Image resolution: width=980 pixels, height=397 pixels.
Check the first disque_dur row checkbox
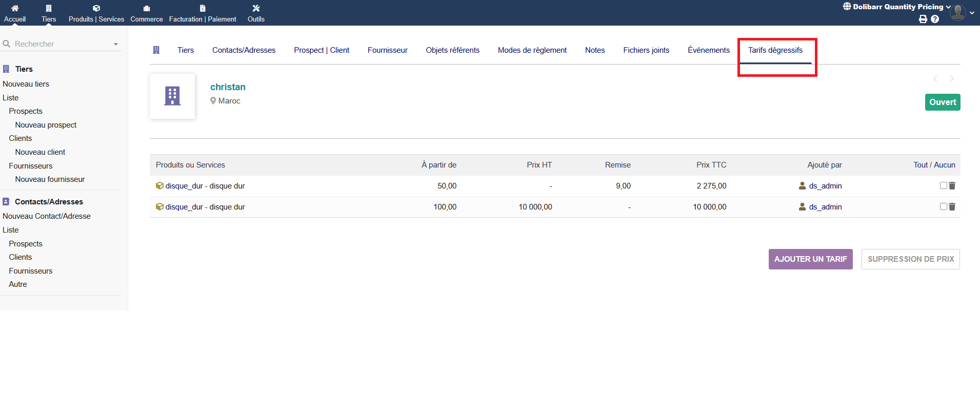(x=943, y=185)
